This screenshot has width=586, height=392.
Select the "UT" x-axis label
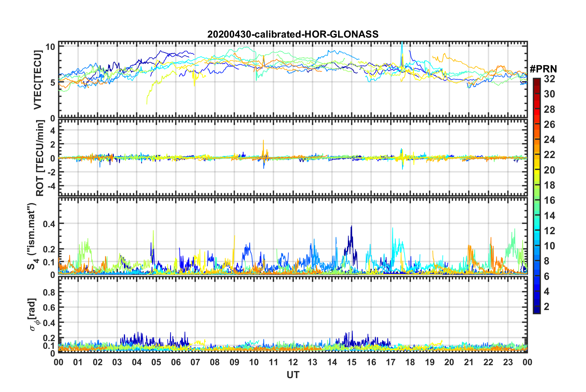tap(293, 375)
